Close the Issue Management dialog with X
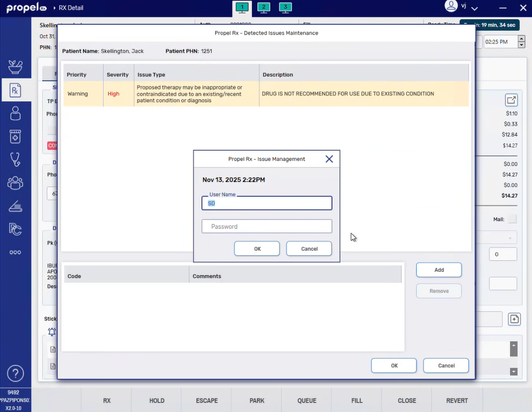The image size is (532, 412). tap(329, 159)
